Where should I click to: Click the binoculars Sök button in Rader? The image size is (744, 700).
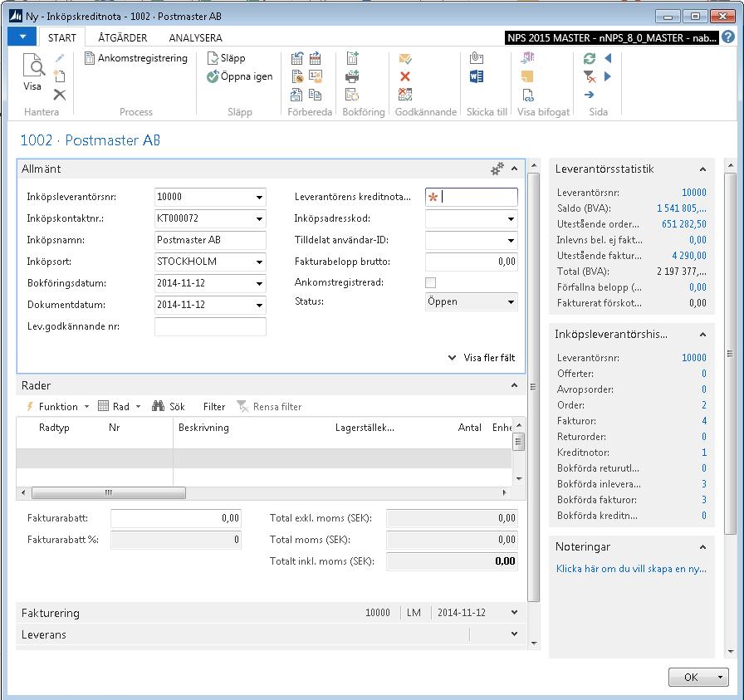coord(168,406)
